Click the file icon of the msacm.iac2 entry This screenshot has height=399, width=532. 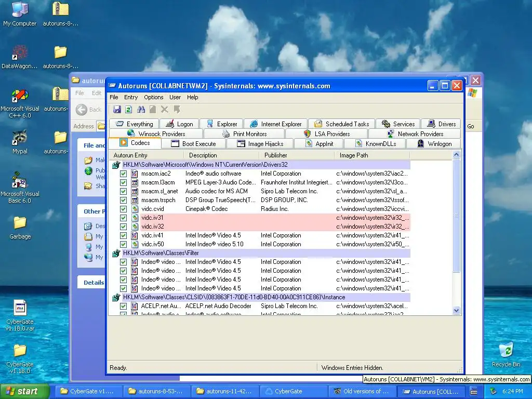tap(135, 174)
